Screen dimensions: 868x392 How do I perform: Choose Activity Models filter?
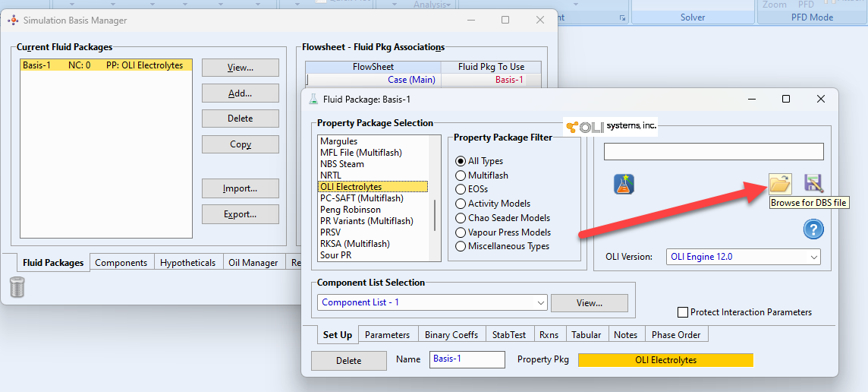(x=460, y=204)
